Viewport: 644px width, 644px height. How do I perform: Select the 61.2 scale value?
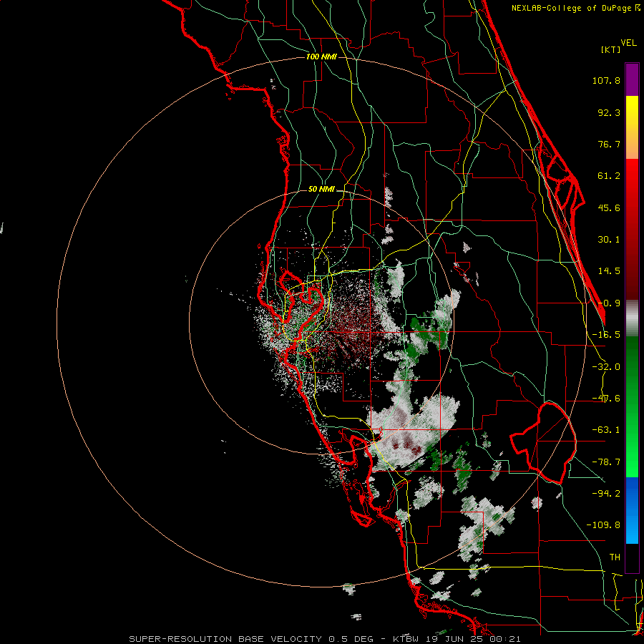(x=609, y=176)
